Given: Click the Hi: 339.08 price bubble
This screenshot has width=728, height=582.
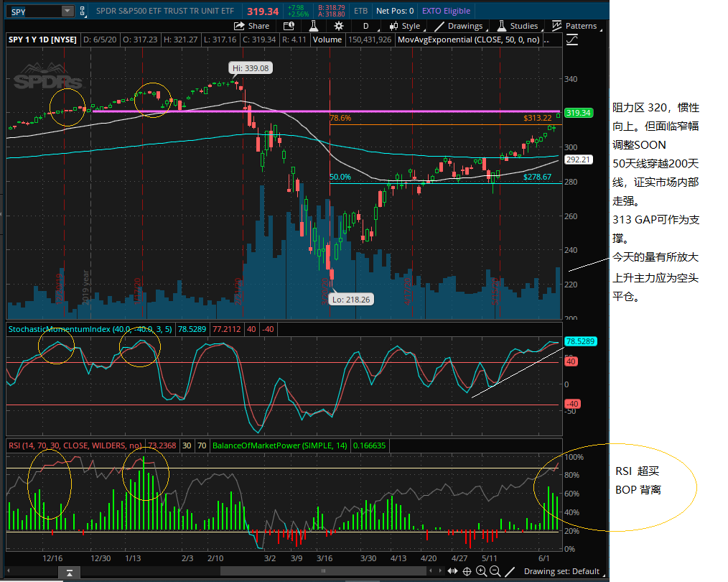Looking at the screenshot, I should pos(251,68).
